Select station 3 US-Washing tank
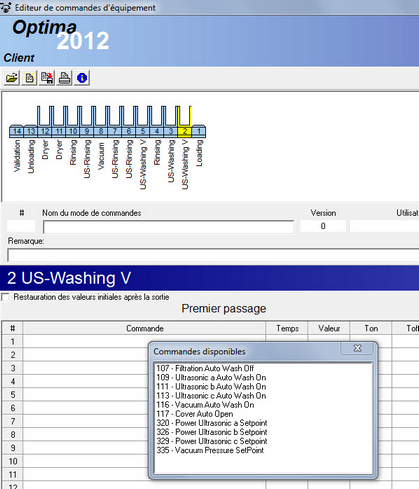Viewport: 419px width, 489px height. pyautogui.click(x=171, y=131)
